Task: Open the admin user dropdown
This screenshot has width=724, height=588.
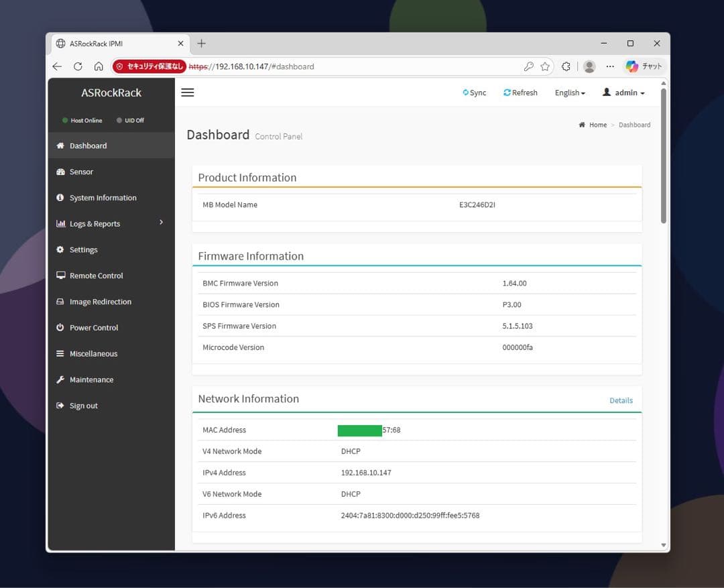Action: pos(623,93)
